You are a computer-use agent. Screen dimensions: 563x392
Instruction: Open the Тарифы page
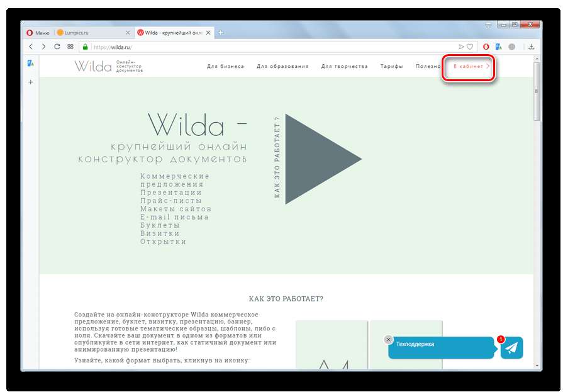[391, 67]
